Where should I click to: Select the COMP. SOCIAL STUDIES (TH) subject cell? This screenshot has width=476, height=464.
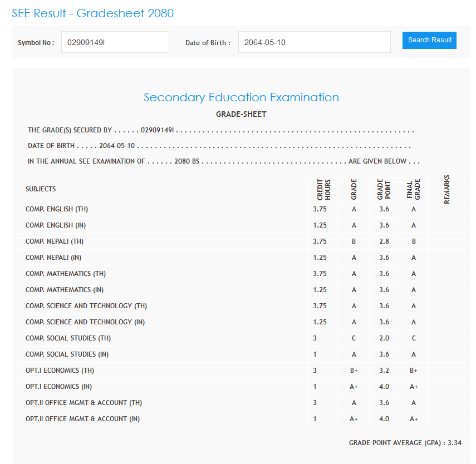(68, 338)
